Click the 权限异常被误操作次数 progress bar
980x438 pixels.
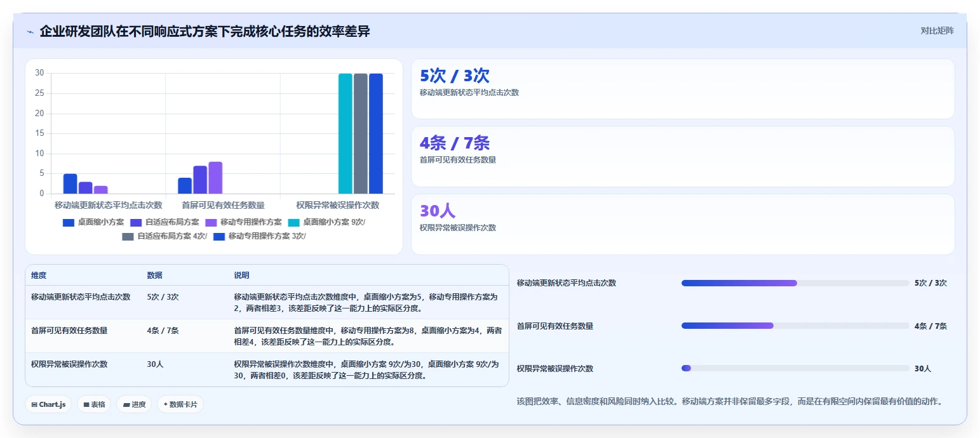coord(795,368)
